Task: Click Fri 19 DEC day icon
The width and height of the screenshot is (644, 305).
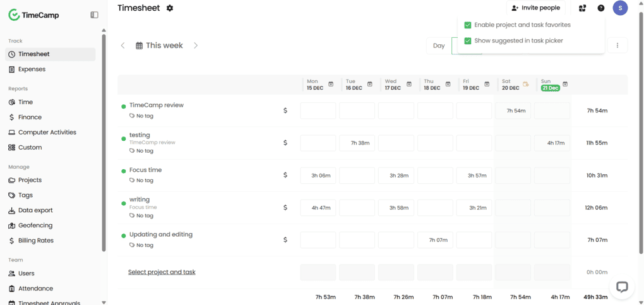Action: pyautogui.click(x=487, y=84)
